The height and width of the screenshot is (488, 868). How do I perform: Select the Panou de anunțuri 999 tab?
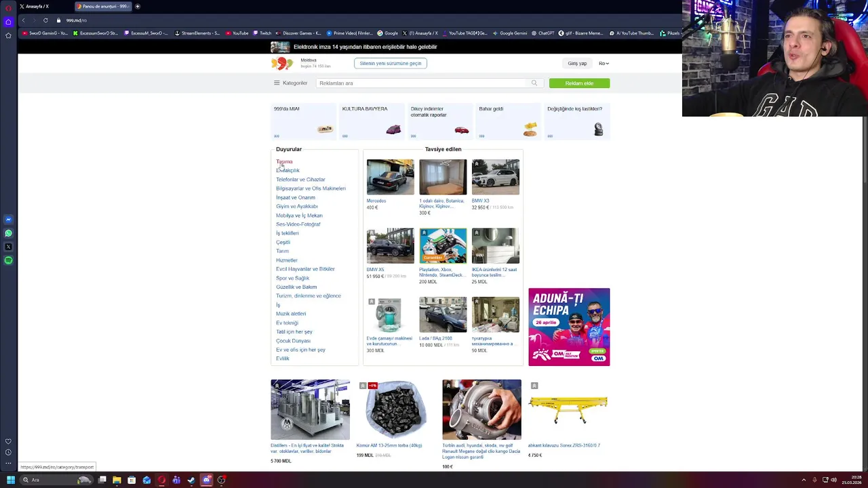click(x=103, y=6)
